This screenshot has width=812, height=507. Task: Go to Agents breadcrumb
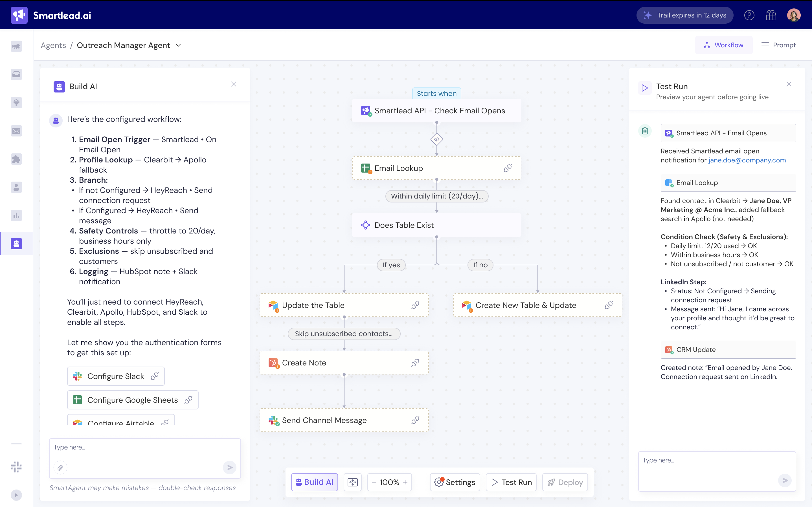pyautogui.click(x=53, y=45)
